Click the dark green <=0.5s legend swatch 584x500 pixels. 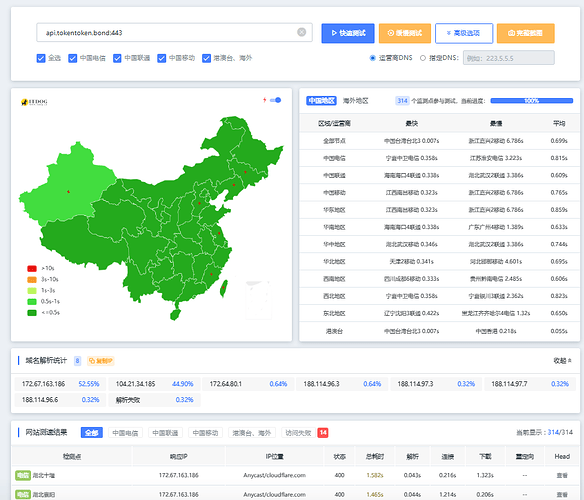[32, 313]
